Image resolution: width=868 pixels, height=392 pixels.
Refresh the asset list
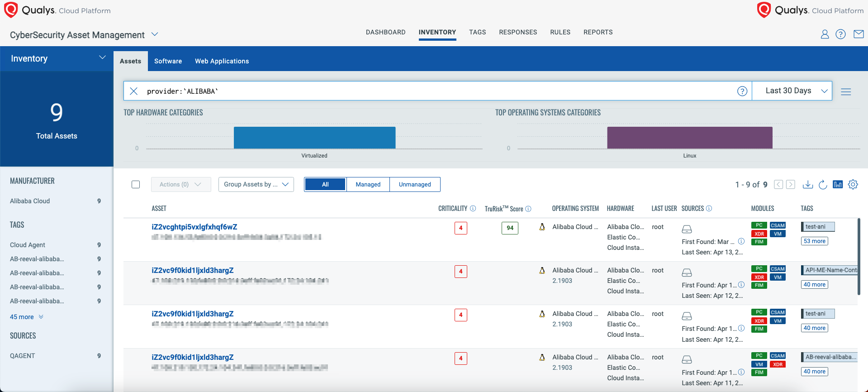(823, 184)
